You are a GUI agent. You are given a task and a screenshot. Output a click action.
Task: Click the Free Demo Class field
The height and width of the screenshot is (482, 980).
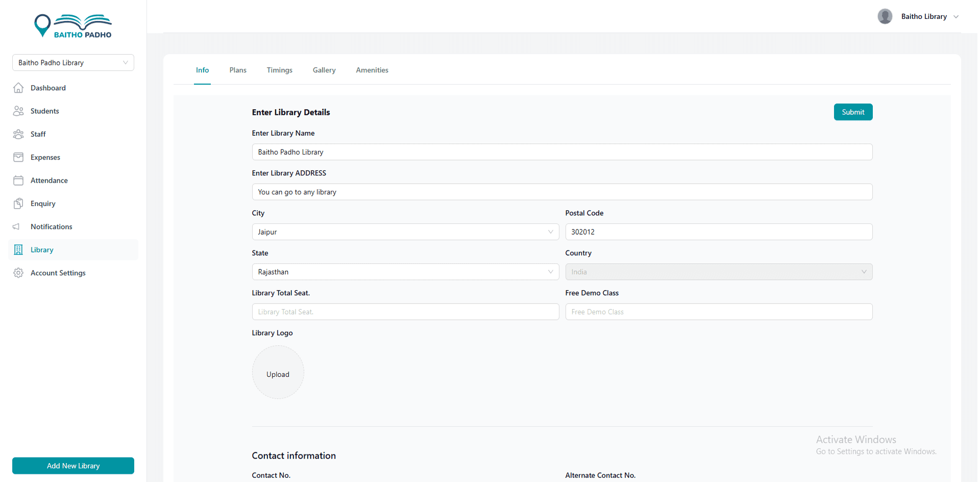719,312
